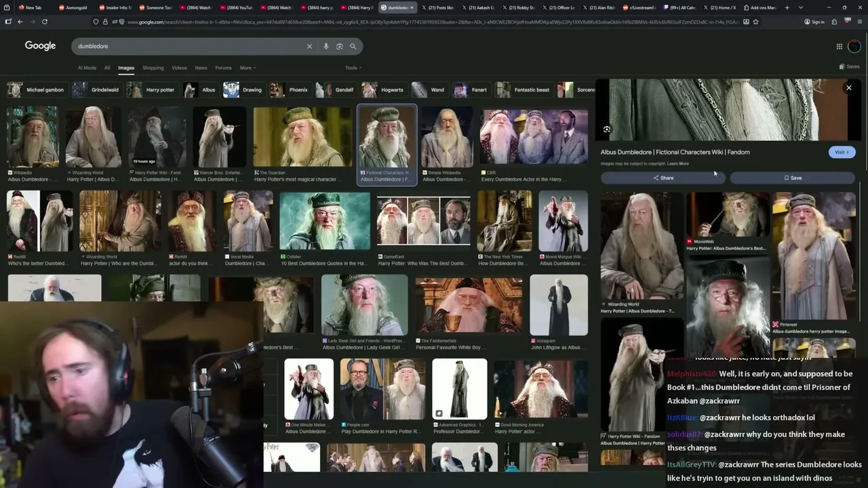Screen dimensions: 868x488
Task: Clear the search box text
Action: [309, 46]
